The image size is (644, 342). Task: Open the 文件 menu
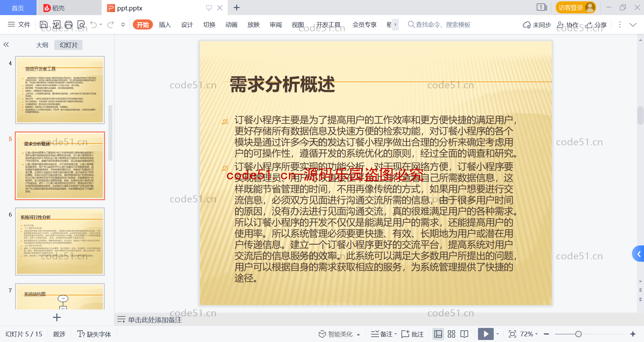pos(19,24)
